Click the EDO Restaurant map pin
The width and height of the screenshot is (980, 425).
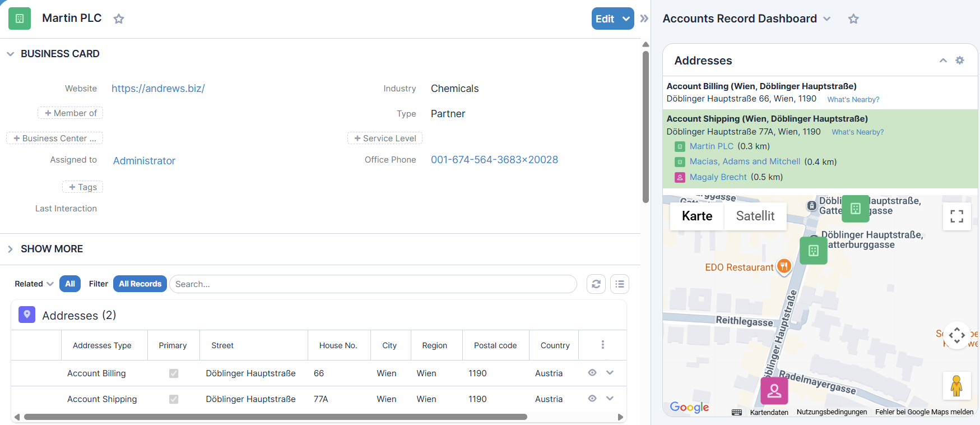(x=784, y=267)
